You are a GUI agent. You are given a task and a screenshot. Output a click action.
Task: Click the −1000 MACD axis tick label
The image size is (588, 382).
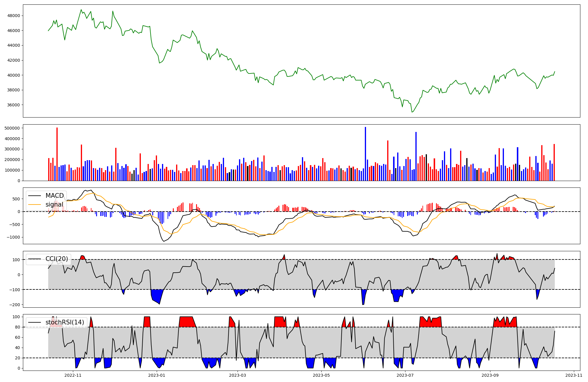click(13, 237)
